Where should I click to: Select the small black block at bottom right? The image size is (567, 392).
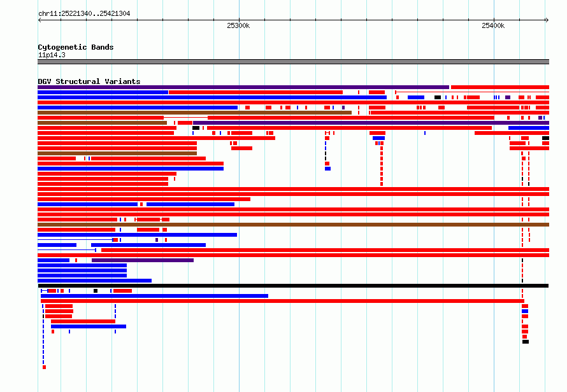(x=526, y=342)
